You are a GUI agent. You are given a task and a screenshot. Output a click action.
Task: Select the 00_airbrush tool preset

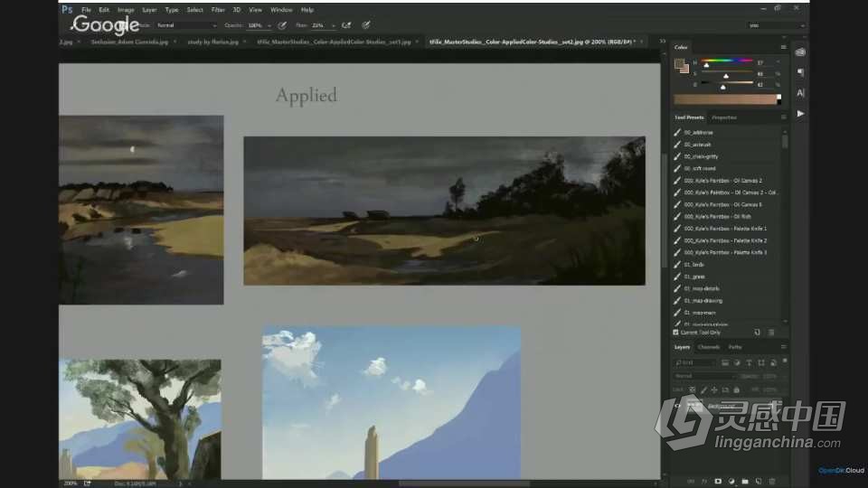click(726, 145)
